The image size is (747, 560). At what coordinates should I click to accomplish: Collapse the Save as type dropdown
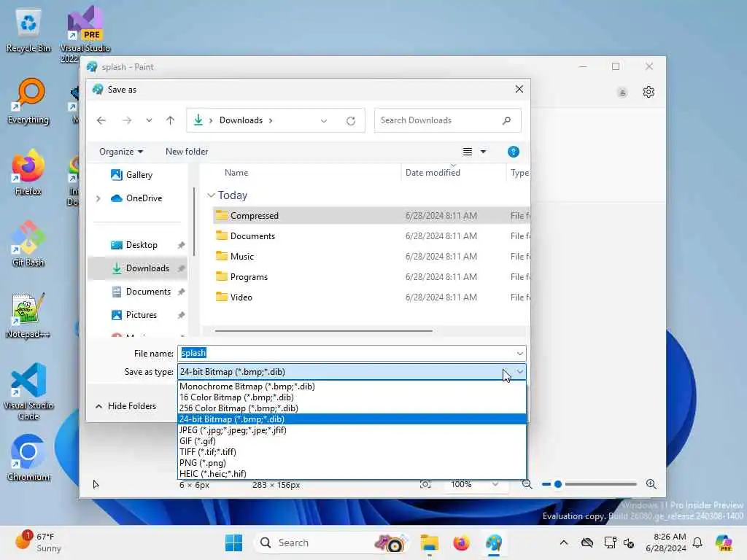519,372
